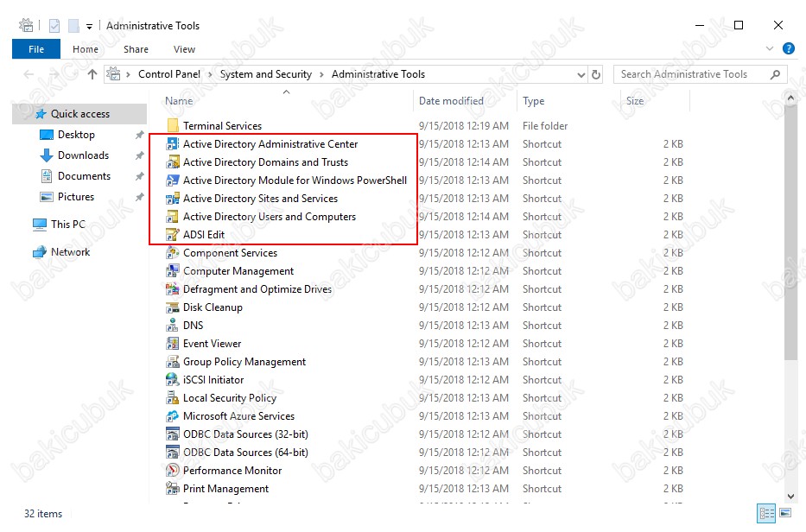Image resolution: width=806 pixels, height=532 pixels.
Task: Open the Home ribbon tab
Action: point(86,49)
